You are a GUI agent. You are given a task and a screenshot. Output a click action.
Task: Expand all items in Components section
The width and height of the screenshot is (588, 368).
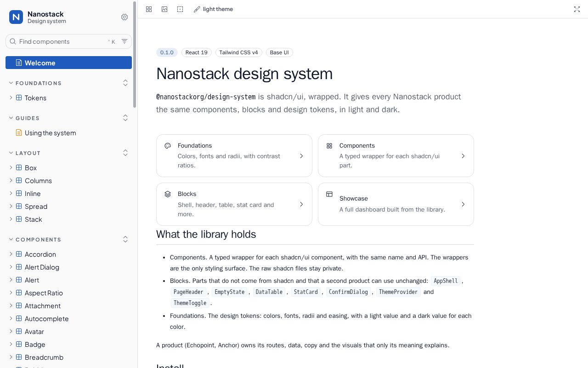tap(125, 240)
